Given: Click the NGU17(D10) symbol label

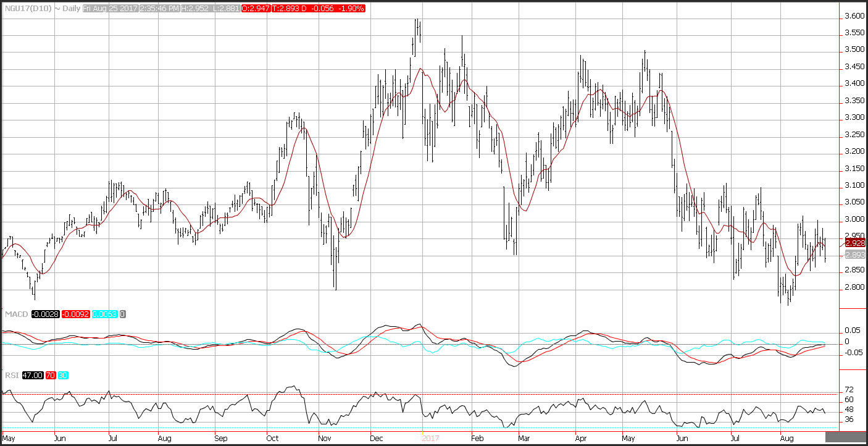Looking at the screenshot, I should click(x=23, y=9).
